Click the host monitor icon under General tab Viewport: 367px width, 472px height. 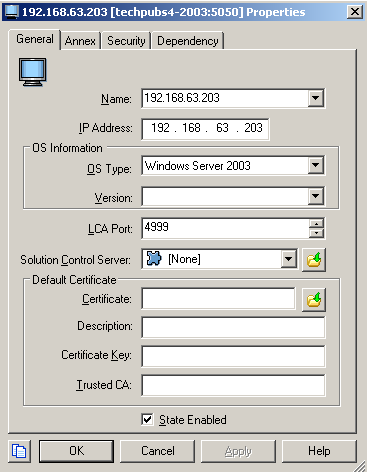pyautogui.click(x=32, y=72)
